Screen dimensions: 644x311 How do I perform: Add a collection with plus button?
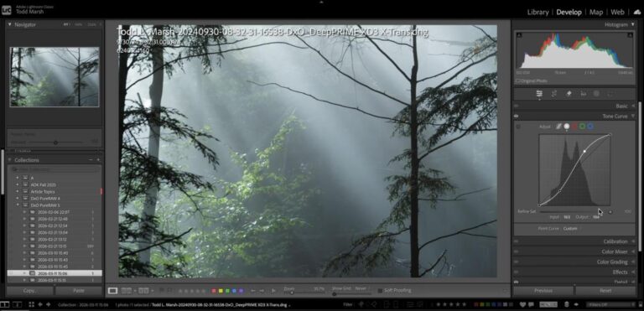click(98, 160)
